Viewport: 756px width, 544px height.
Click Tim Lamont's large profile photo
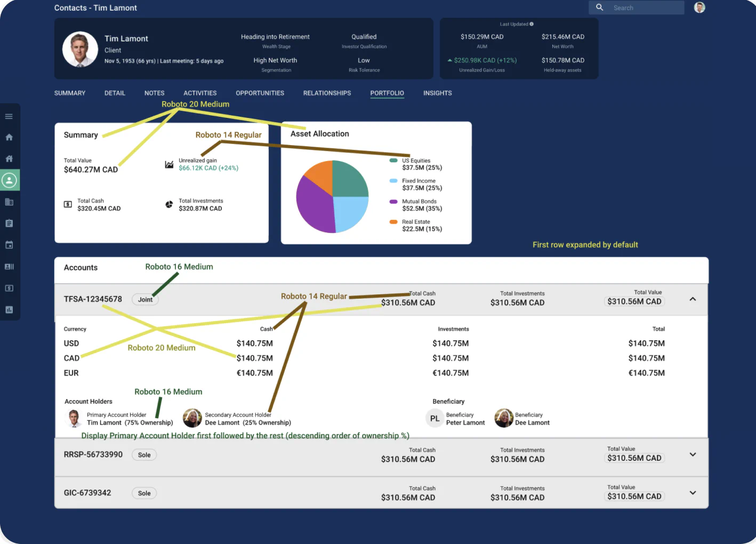point(80,49)
